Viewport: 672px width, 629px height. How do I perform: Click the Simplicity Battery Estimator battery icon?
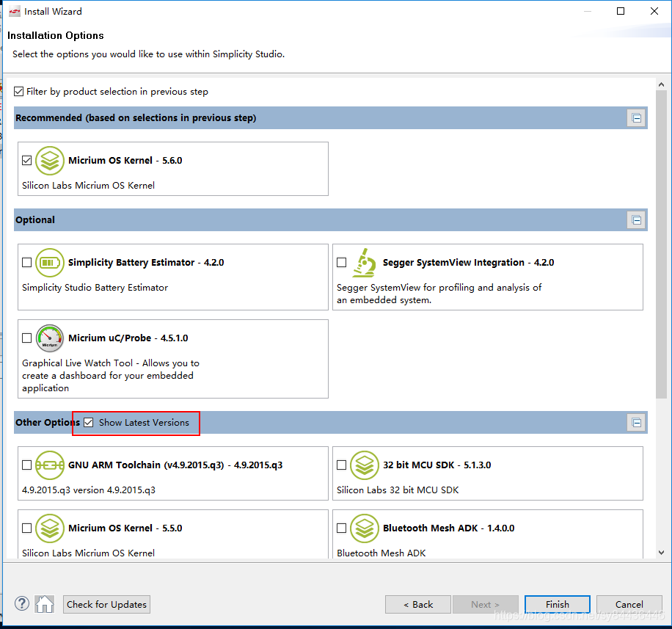tap(50, 263)
